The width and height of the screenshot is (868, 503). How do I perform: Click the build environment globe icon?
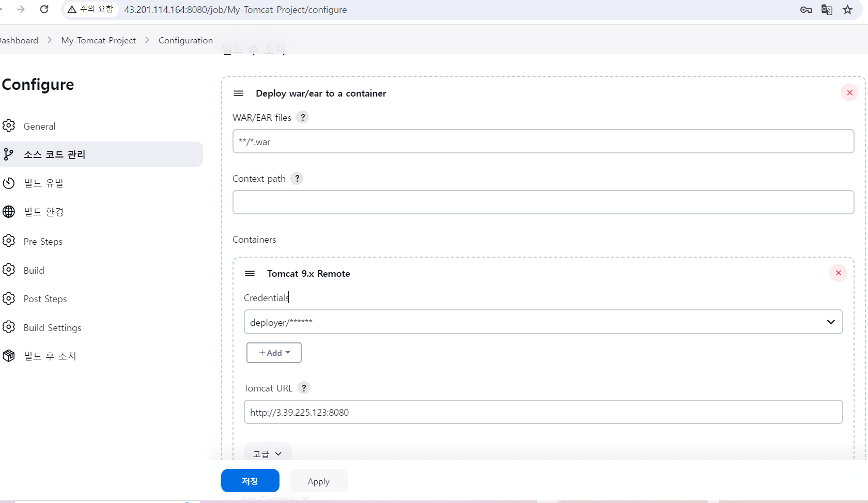pos(9,212)
